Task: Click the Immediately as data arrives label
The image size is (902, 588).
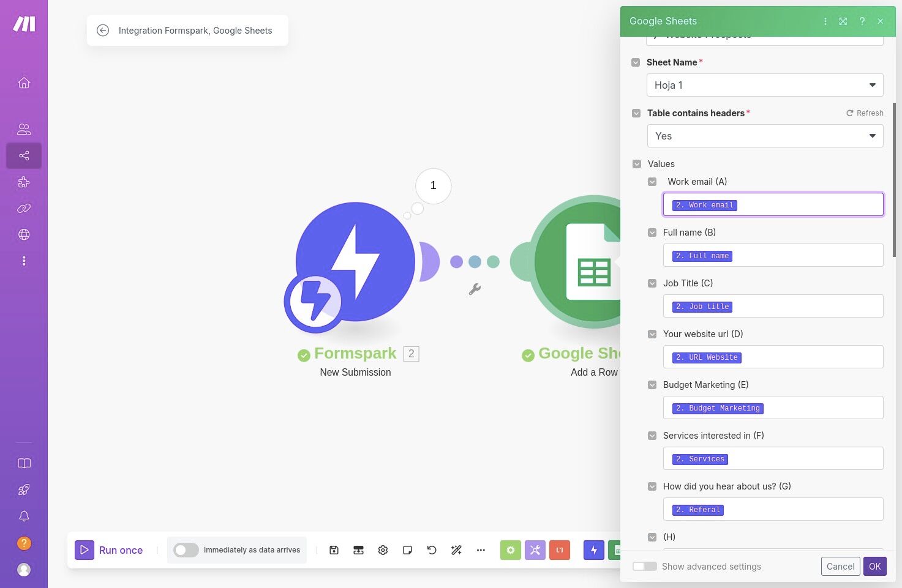Action: point(252,550)
